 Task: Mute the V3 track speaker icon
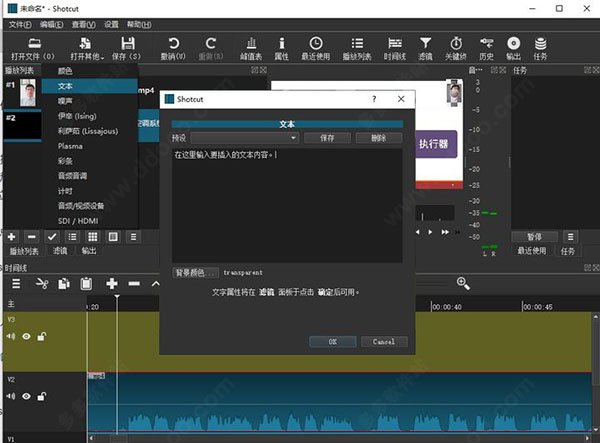point(11,337)
